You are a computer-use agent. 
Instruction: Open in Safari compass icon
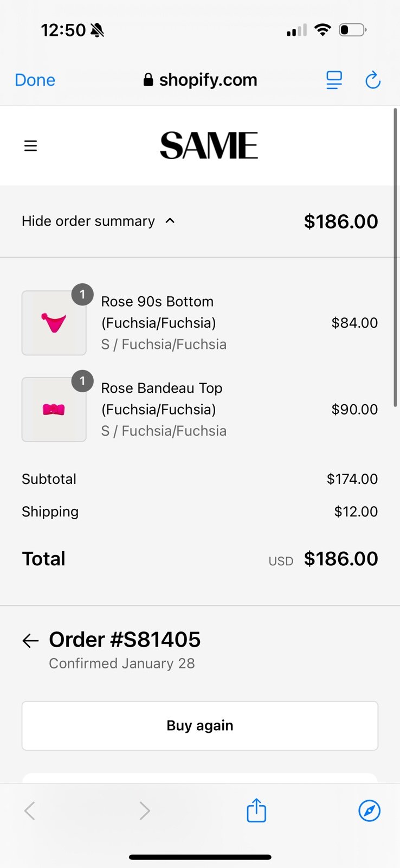click(x=370, y=811)
